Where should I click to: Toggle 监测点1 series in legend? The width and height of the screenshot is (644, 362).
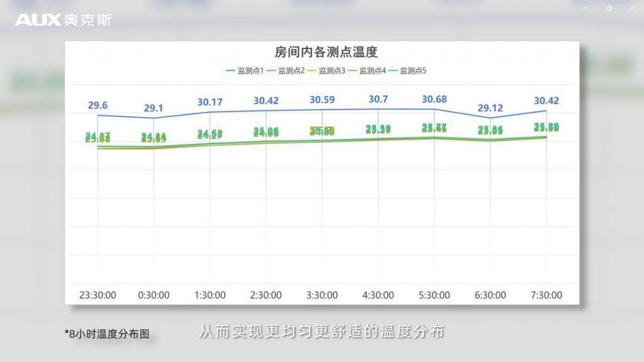pyautogui.click(x=245, y=71)
